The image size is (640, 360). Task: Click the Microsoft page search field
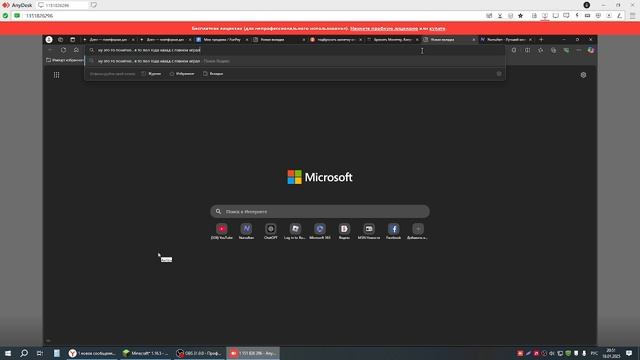[320, 211]
